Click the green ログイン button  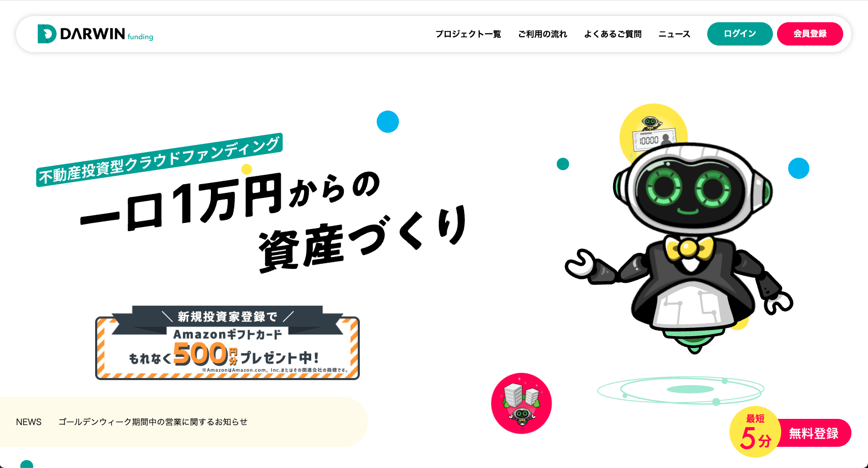coord(740,34)
